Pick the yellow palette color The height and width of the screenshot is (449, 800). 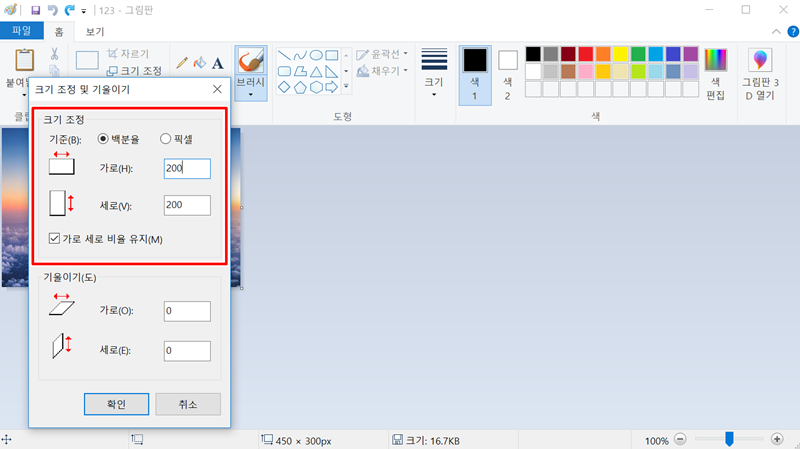[x=620, y=54]
